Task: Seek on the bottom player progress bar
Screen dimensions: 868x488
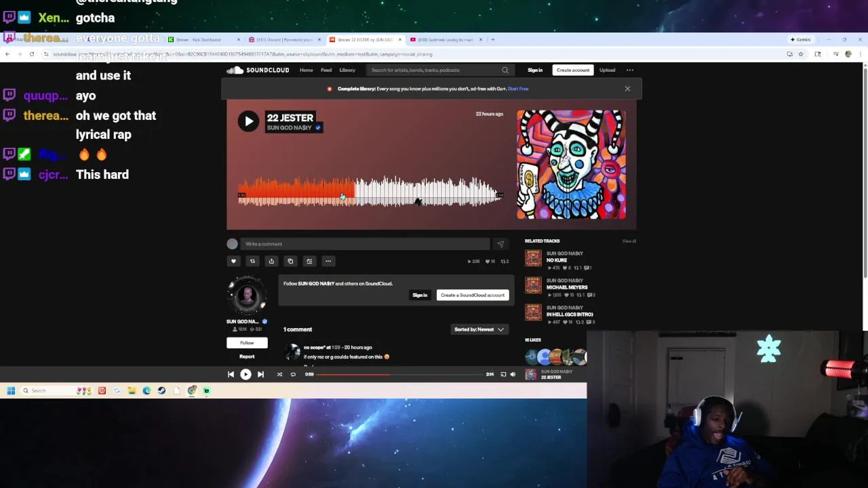Action: [x=399, y=374]
